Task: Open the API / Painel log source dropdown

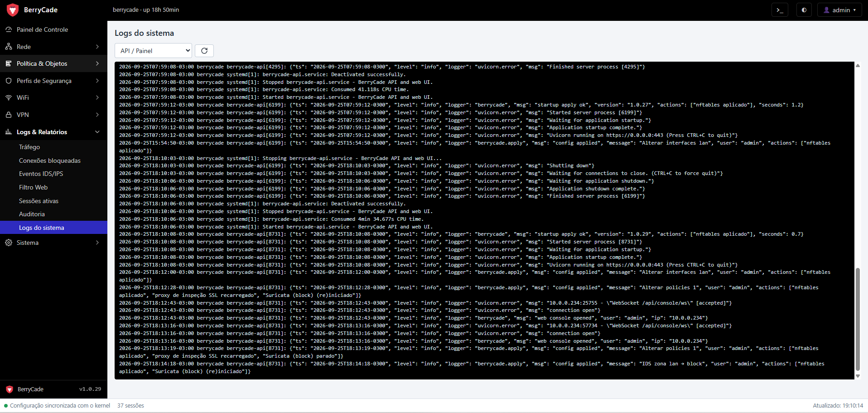Action: (154, 51)
